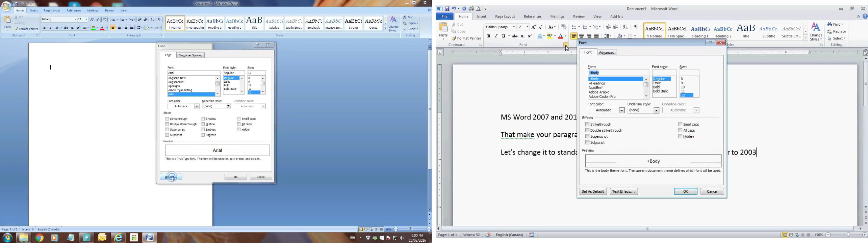Check Shadow in left Font dialog

click(203, 119)
